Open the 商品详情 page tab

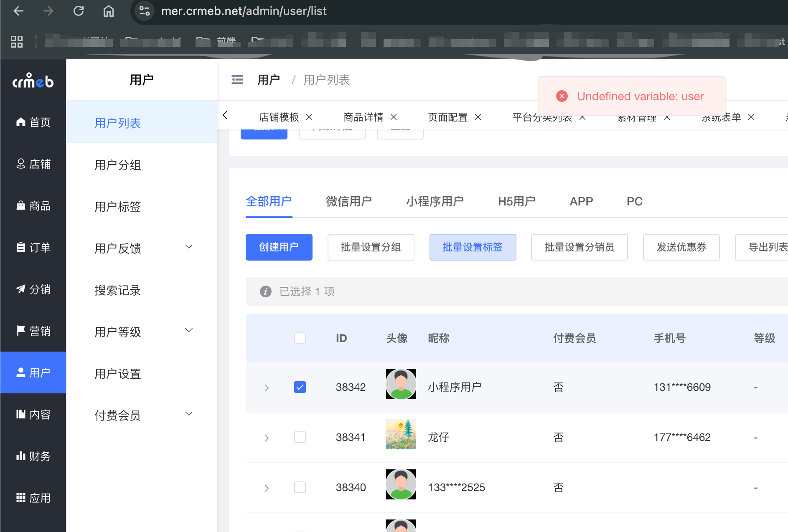pos(363,117)
